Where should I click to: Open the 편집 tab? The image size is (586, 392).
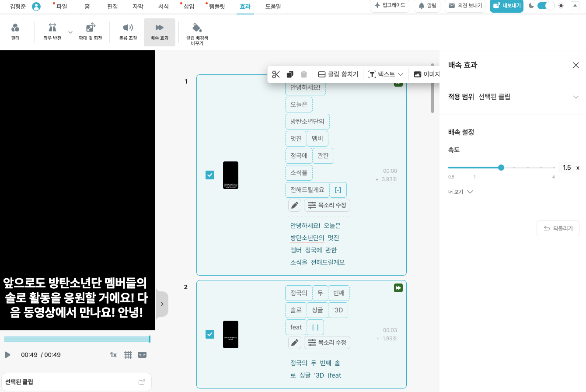[x=112, y=7]
